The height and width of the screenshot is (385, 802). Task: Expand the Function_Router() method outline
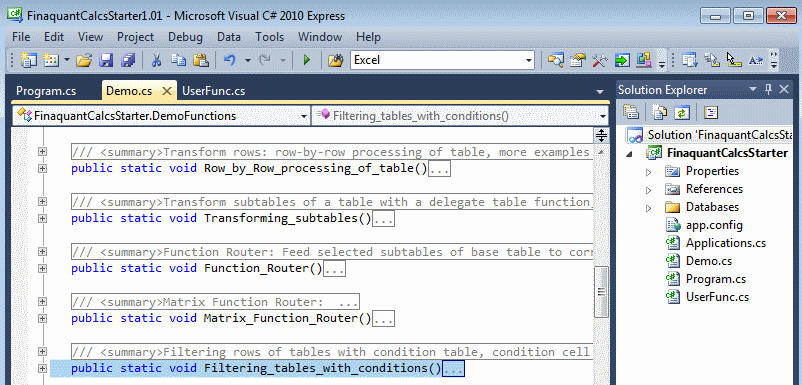(x=42, y=268)
